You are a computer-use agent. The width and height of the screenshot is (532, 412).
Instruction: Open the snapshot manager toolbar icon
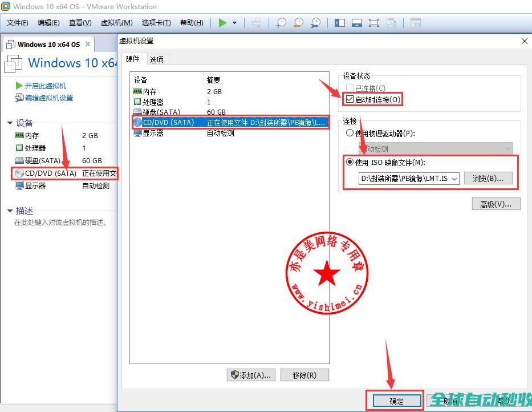click(x=315, y=23)
